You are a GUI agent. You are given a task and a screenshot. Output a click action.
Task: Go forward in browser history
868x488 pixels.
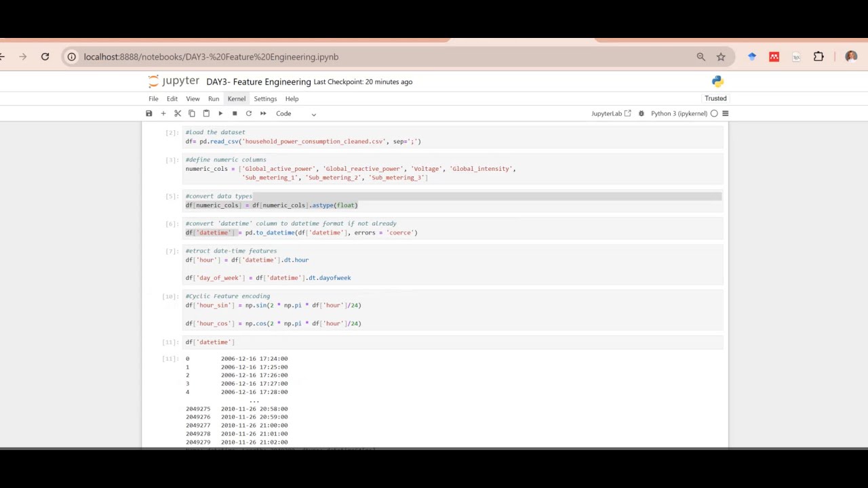[x=23, y=57]
